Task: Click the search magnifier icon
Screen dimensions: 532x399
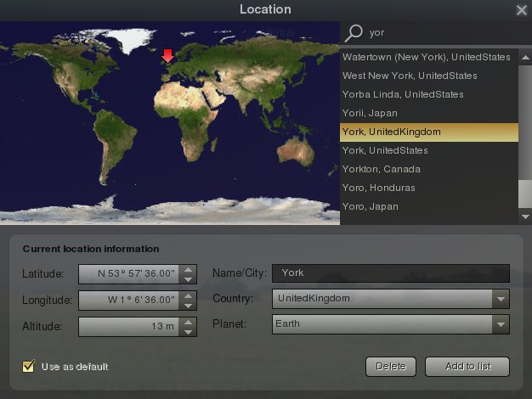Action: (354, 32)
